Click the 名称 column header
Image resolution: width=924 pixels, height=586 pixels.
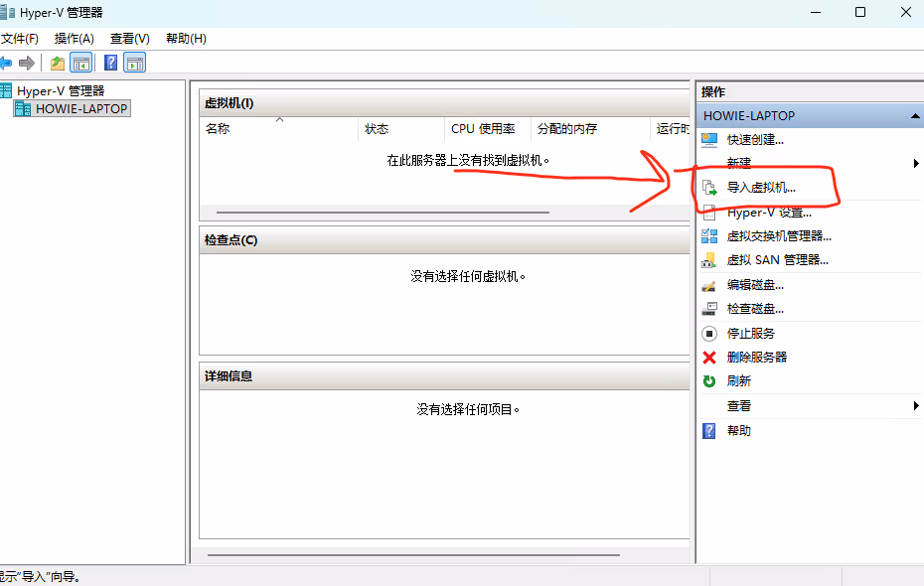pyautogui.click(x=218, y=129)
